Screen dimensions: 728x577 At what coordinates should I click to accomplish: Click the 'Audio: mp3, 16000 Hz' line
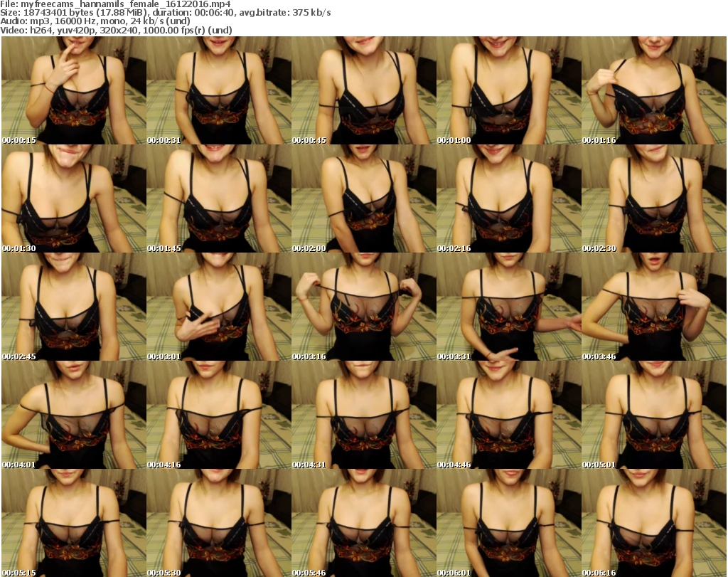coord(95,21)
